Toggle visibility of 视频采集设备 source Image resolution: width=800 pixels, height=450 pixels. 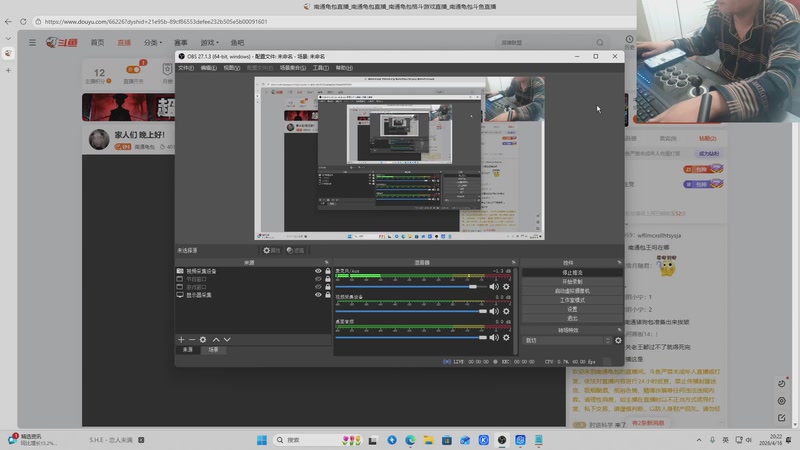(x=318, y=271)
